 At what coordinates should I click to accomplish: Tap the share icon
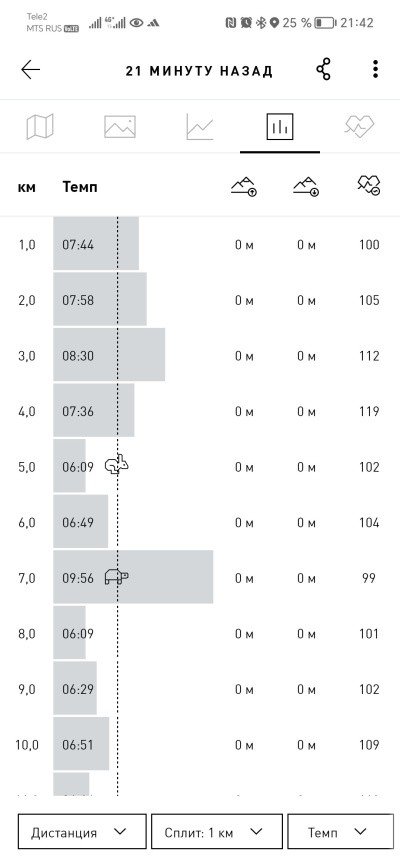coord(323,70)
